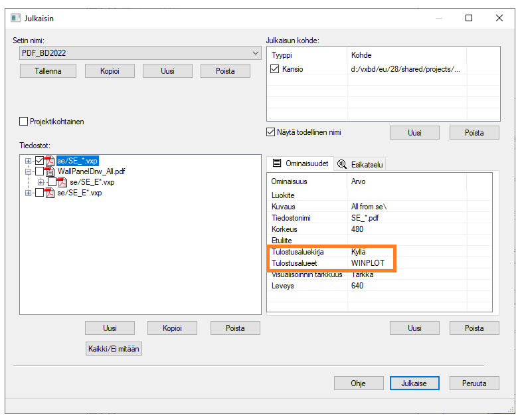520x420 pixels.
Task: Click the WallPanelDrw_All.pdf document icon
Action: (50, 171)
